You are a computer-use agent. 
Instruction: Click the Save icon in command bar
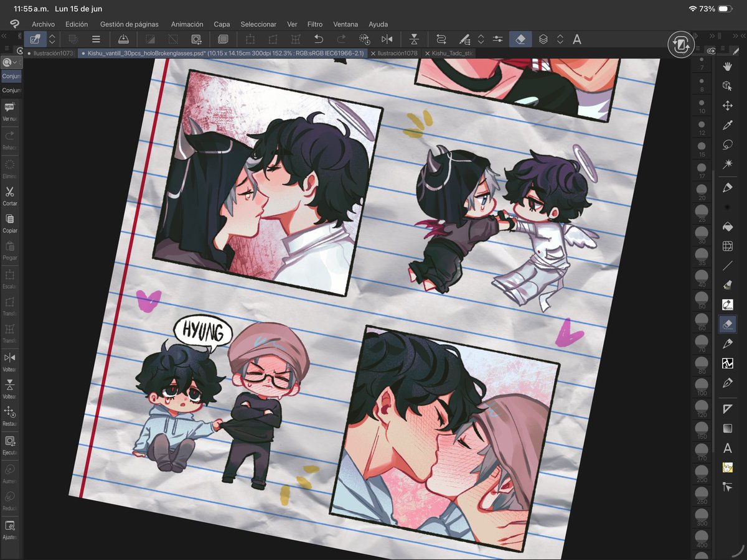(x=123, y=39)
